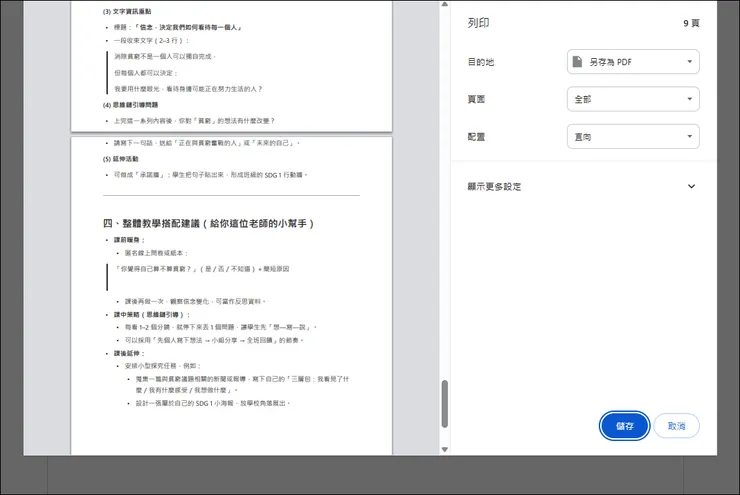The image size is (740, 495).
Task: Click the (5) 延伸活動 heading in preview
Action: pyautogui.click(x=121, y=159)
